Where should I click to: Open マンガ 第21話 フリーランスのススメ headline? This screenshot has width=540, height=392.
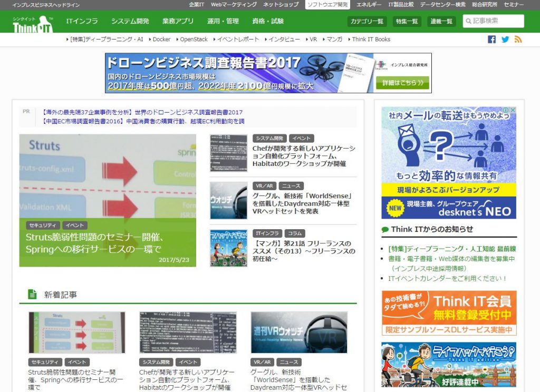(x=304, y=251)
